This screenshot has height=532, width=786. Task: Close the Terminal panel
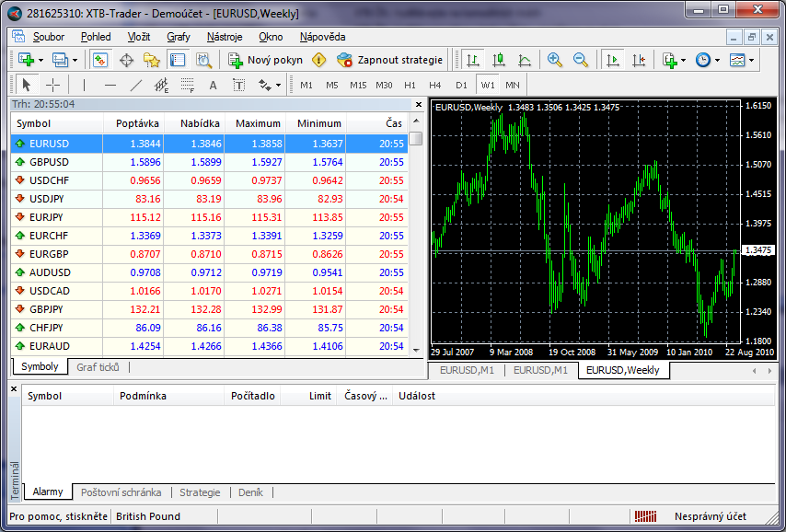pyautogui.click(x=14, y=388)
